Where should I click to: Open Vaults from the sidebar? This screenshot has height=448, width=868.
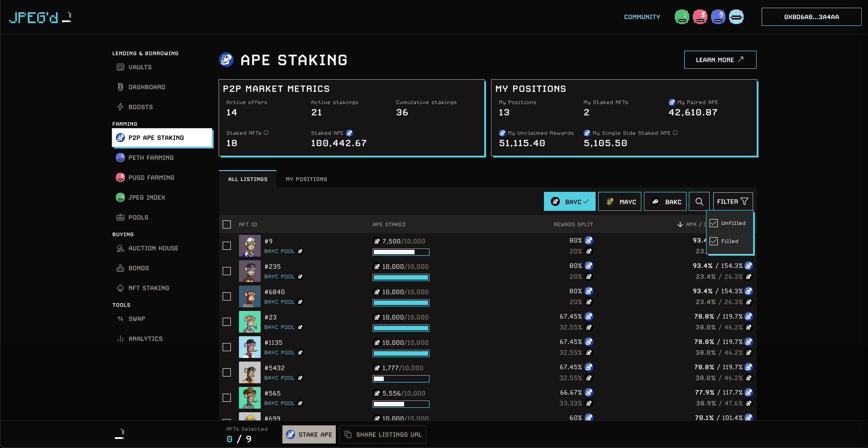click(x=140, y=67)
